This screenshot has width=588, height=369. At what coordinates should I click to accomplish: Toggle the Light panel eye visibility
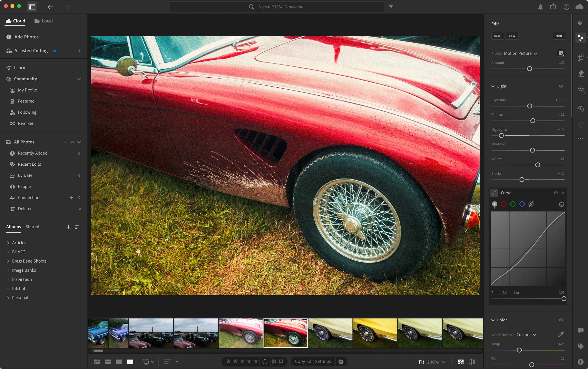[561, 86]
